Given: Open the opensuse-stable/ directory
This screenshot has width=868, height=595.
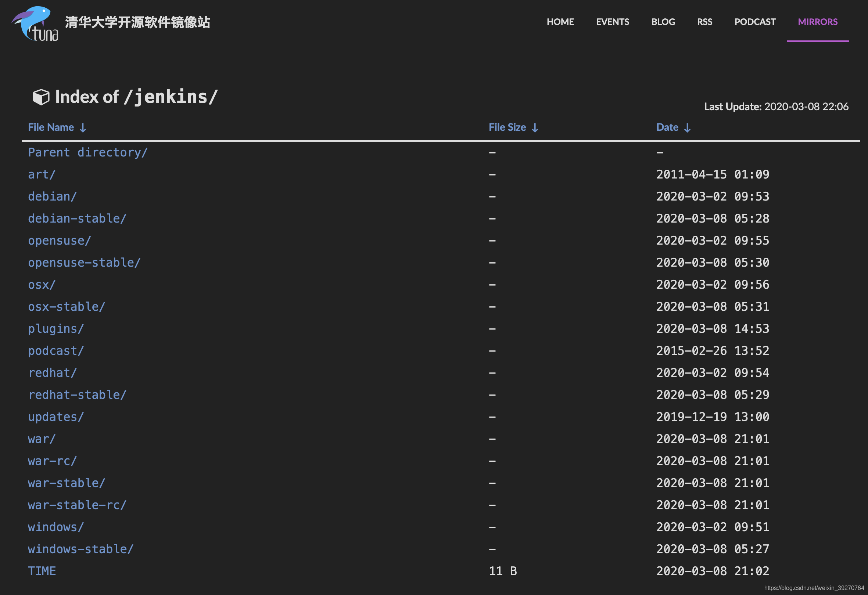Looking at the screenshot, I should [84, 262].
